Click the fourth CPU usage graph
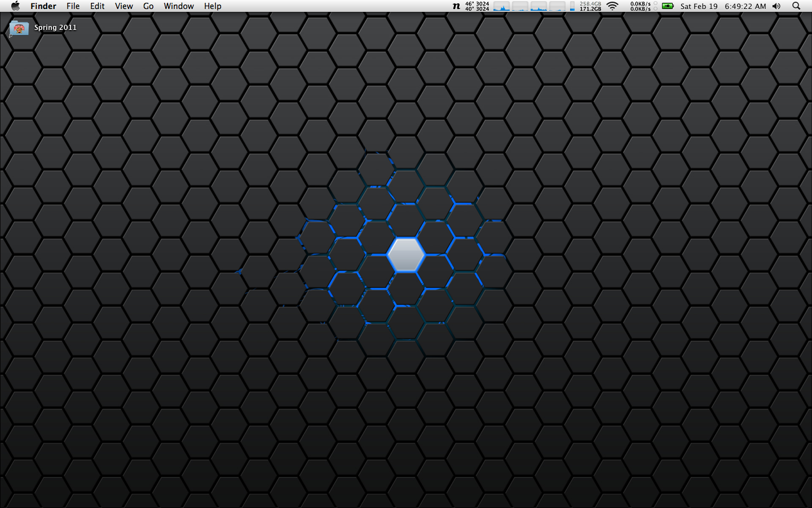The image size is (812, 508). tap(557, 6)
